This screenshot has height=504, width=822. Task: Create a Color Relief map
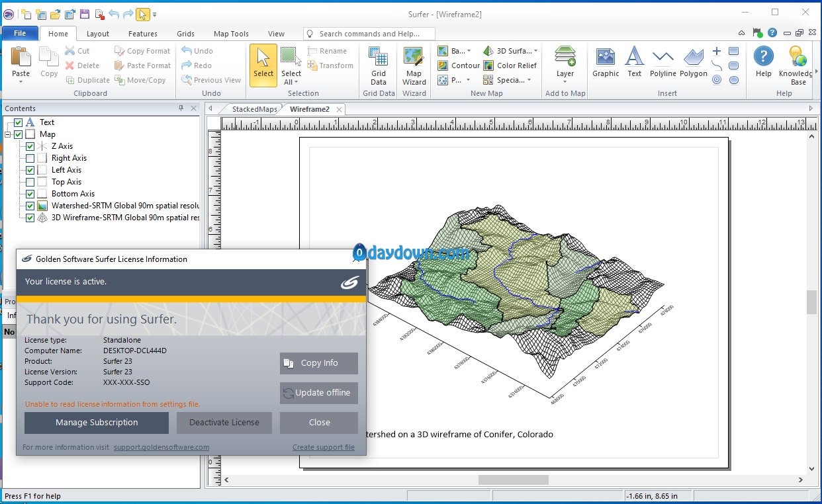(510, 65)
